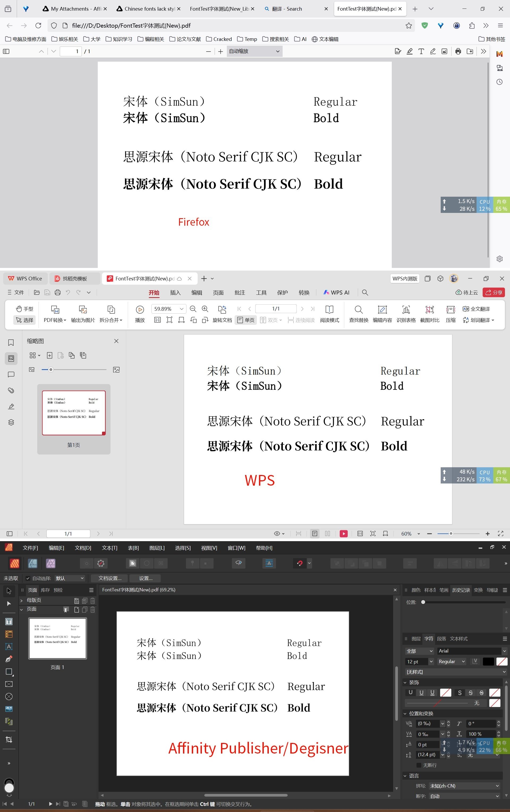Click black text fill color swatch
The height and width of the screenshot is (812, 510).
coord(488,662)
